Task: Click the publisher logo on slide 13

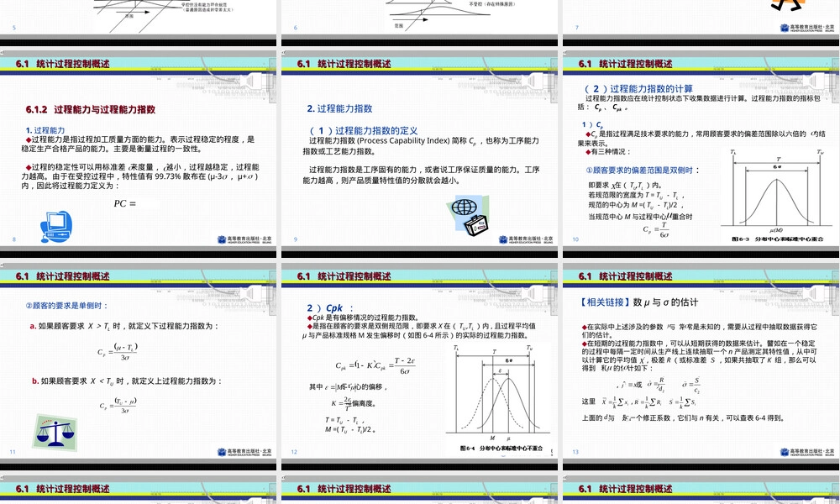Action: pos(806,452)
